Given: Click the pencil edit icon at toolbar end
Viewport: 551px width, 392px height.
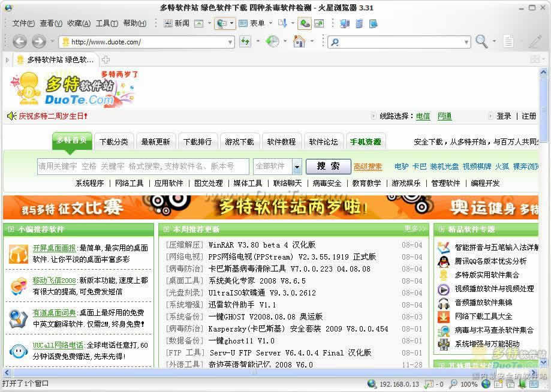Looking at the screenshot, I should click(x=535, y=42).
